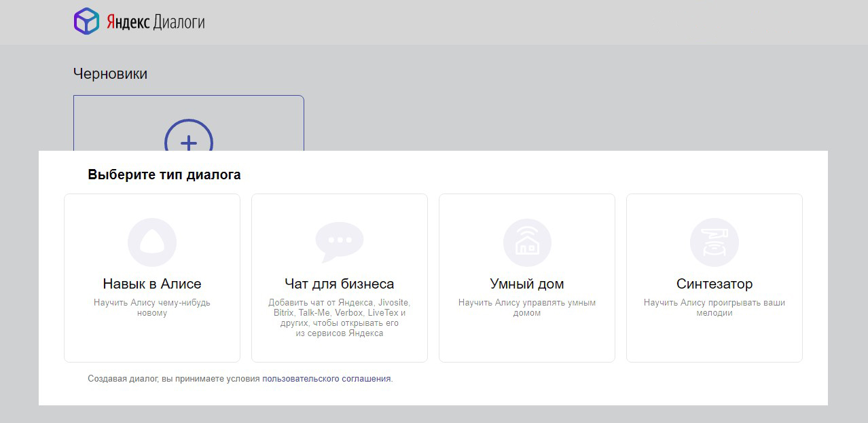Click "Научить Алису чему-нибудь новому" description
Screen dimensions: 868x423
coord(152,308)
